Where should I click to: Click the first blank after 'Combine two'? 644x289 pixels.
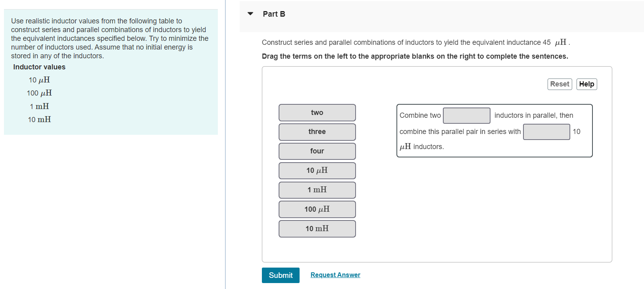(x=466, y=115)
